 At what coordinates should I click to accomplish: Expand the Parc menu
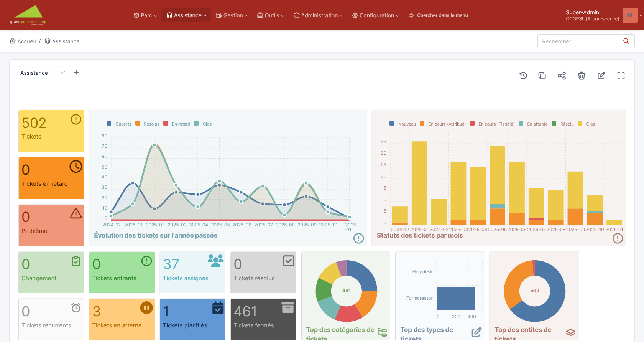pyautogui.click(x=145, y=15)
